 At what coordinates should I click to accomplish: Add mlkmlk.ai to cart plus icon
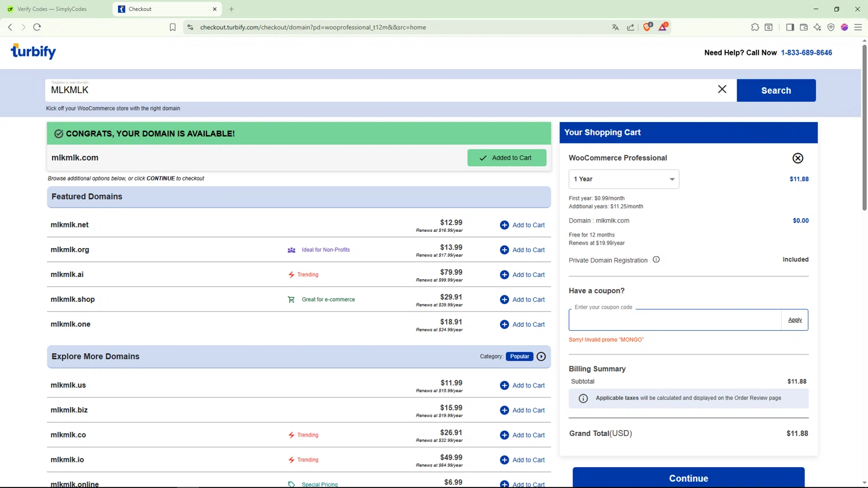tap(504, 275)
